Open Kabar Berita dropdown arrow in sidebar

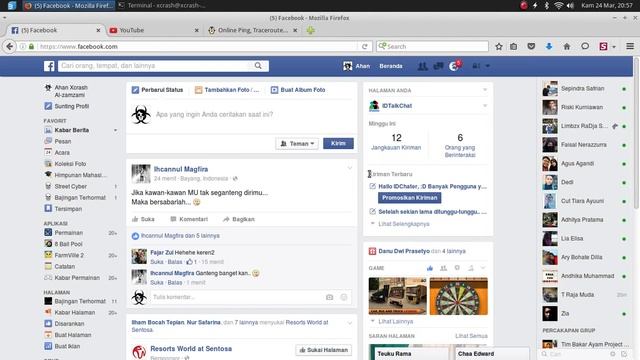tap(116, 130)
